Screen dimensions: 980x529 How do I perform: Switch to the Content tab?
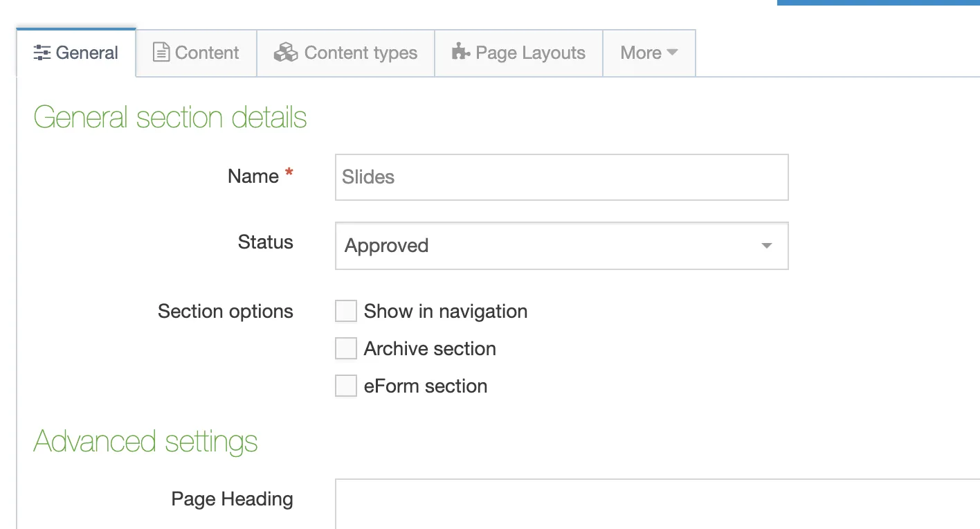[x=196, y=53]
